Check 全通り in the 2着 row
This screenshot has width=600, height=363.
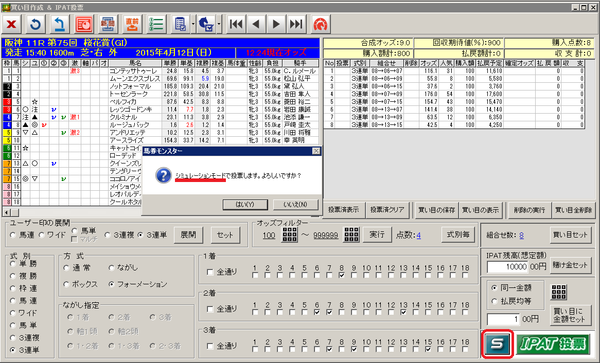coord(210,309)
